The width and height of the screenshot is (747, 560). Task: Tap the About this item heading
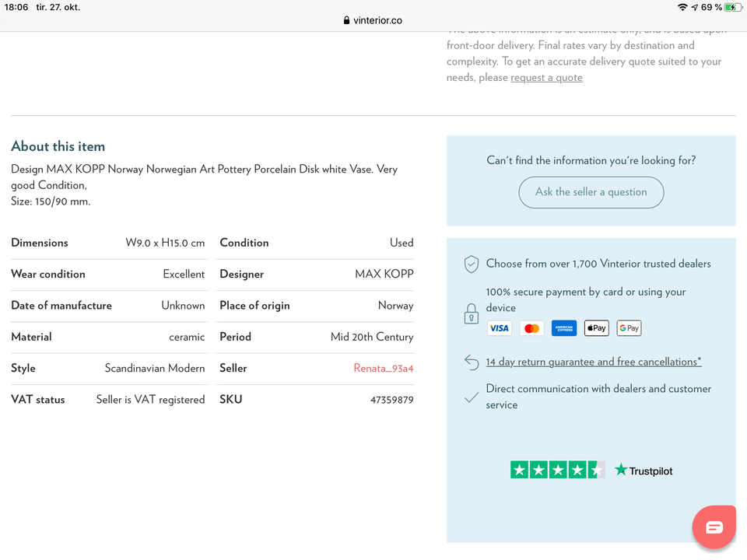58,146
